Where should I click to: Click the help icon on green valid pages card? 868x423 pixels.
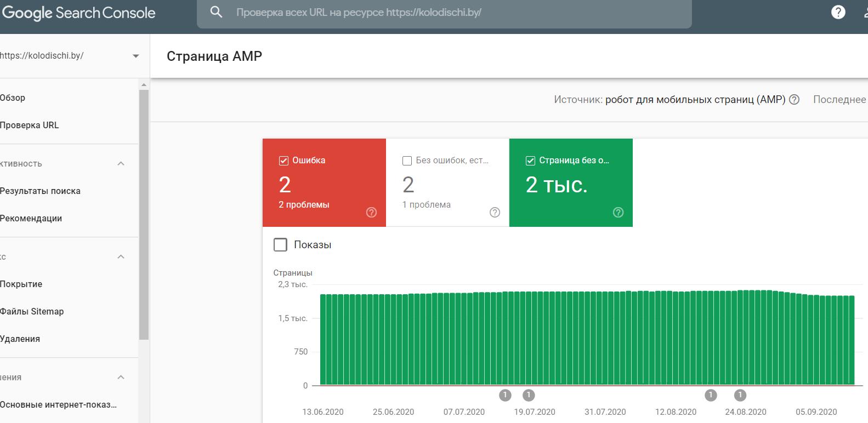(618, 213)
